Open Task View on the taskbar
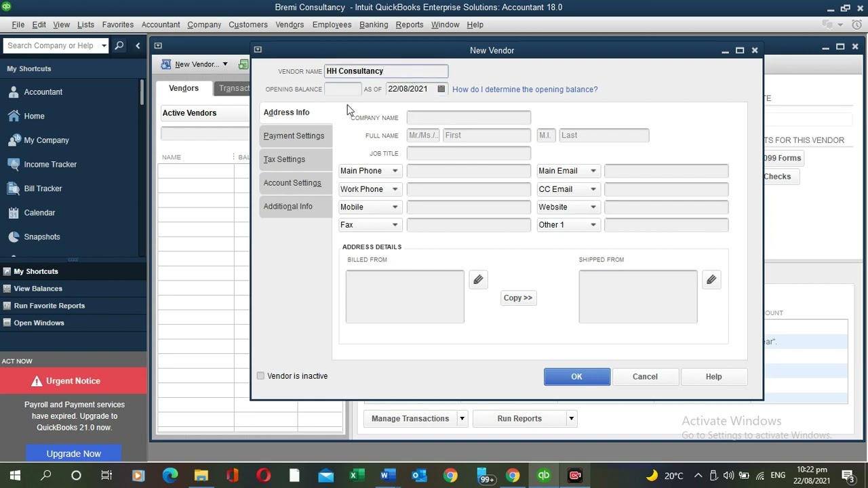The image size is (868, 488). (x=106, y=476)
